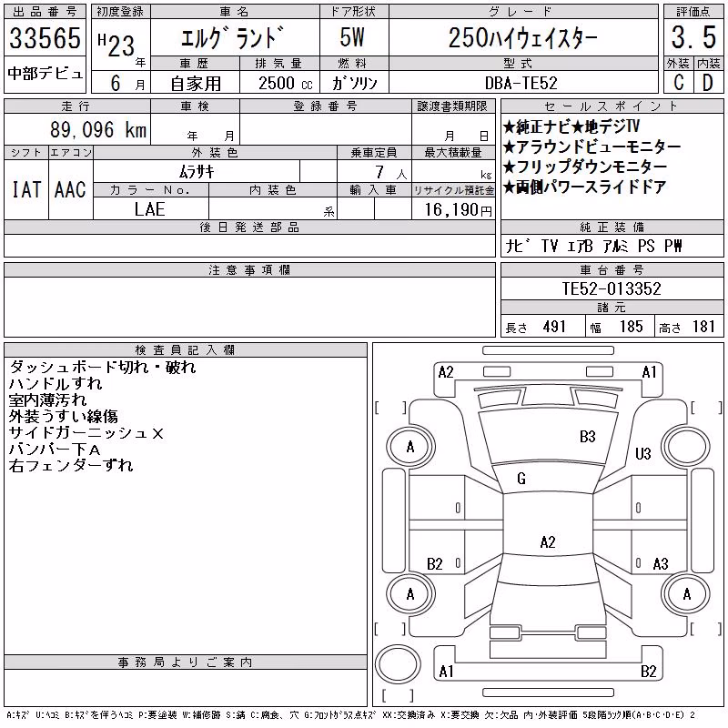Click sales point ★アラウンドビューモニター

pyautogui.click(x=592, y=147)
